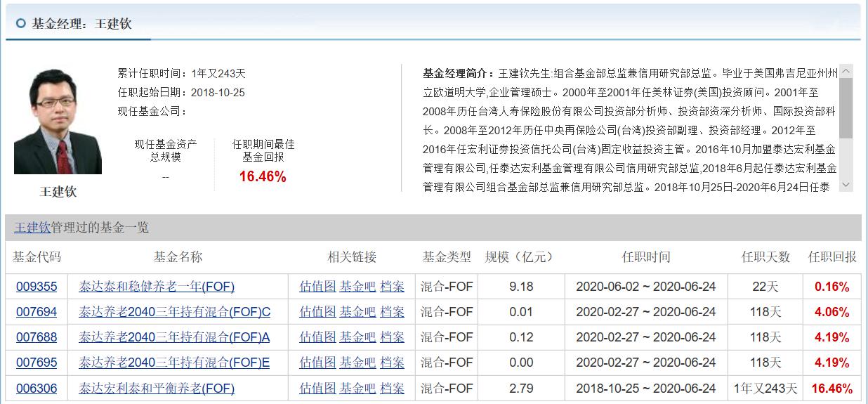Viewport: 868px width, 404px height.
Task: Open 档案 for fund 007695
Action: click(x=393, y=363)
